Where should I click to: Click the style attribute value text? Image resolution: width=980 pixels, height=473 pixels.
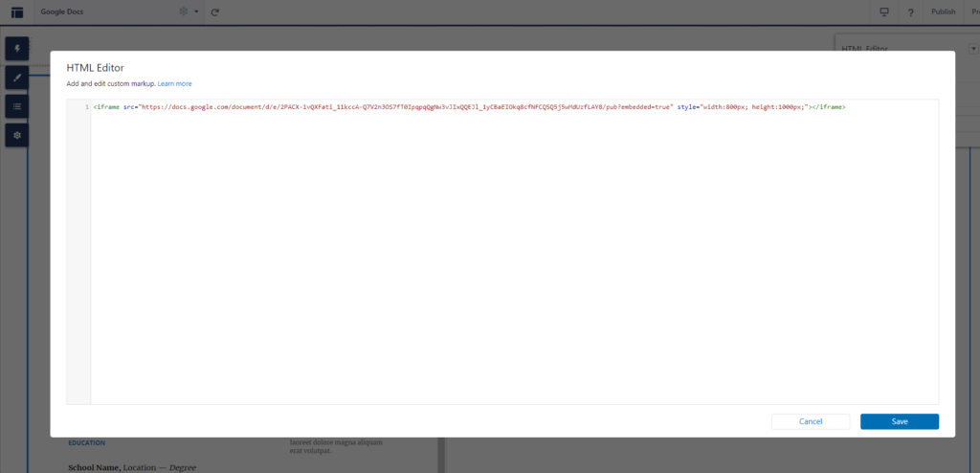point(754,107)
